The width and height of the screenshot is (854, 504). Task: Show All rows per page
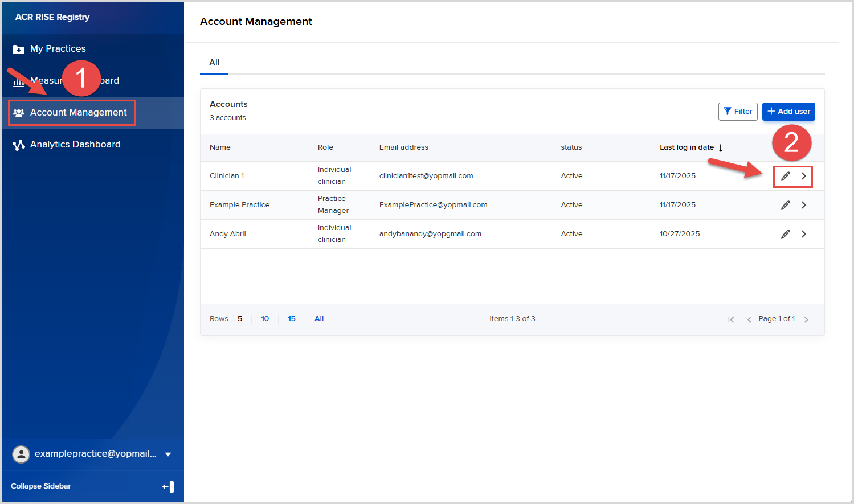[319, 319]
